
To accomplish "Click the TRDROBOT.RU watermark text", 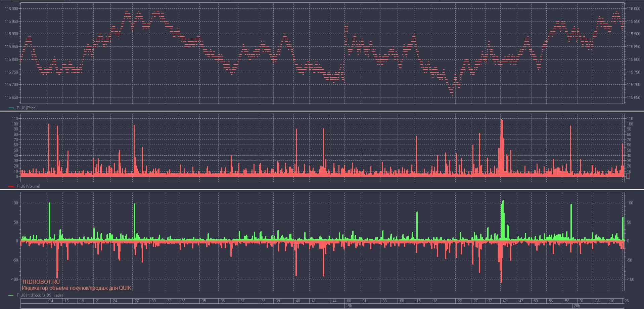I will (x=41, y=282).
